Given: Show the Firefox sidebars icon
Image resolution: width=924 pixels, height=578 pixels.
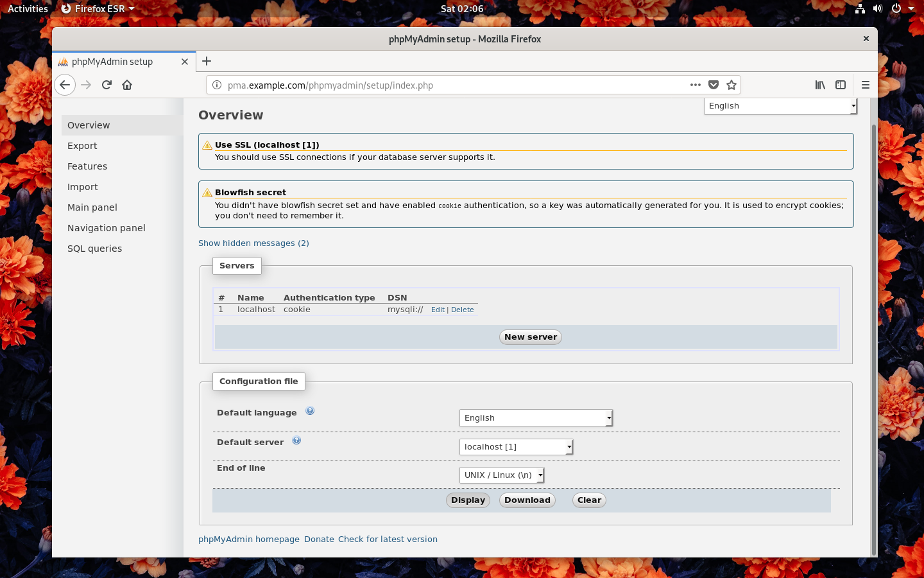Looking at the screenshot, I should pos(841,85).
